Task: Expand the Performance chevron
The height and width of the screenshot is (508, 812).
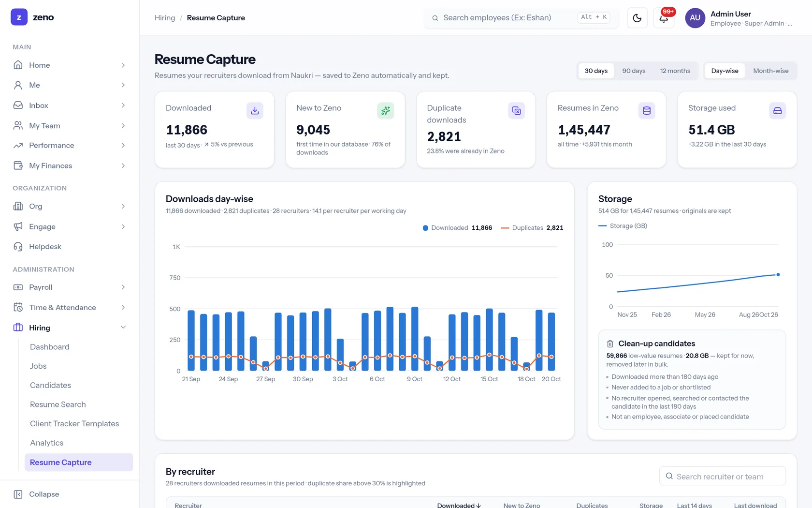Action: [123, 146]
